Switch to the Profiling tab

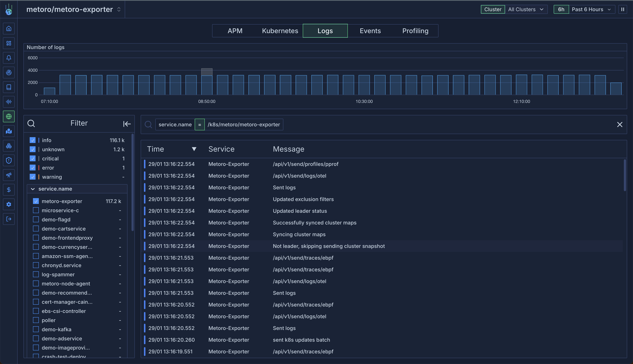[415, 31]
